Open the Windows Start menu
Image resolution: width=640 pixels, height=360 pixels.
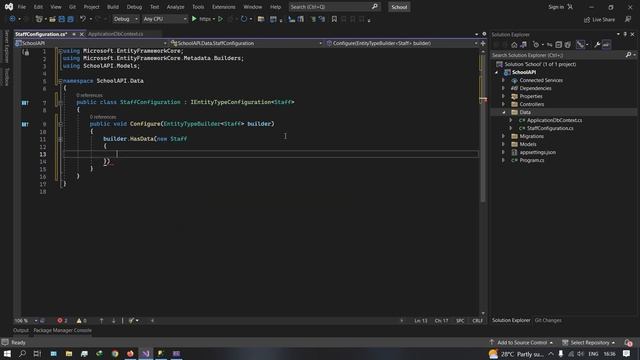pos(7,353)
